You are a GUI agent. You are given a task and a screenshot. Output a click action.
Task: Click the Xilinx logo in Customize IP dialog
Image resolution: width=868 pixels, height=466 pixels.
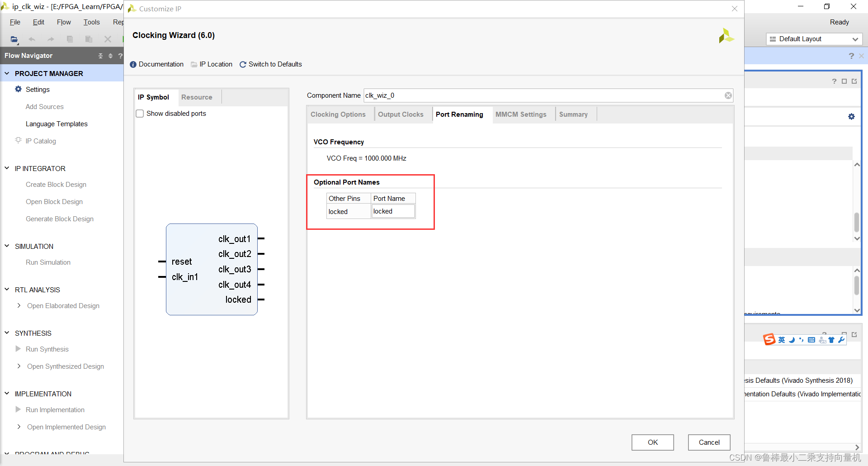pyautogui.click(x=726, y=36)
